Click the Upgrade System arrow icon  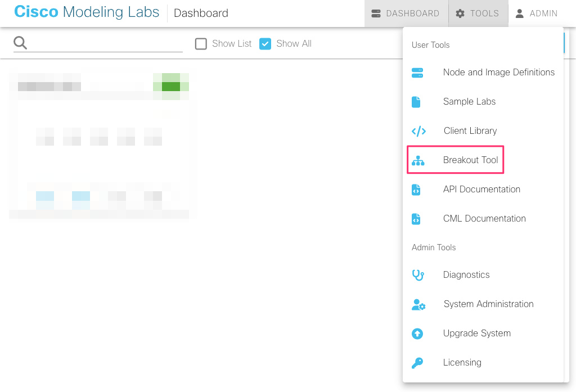[x=417, y=334]
